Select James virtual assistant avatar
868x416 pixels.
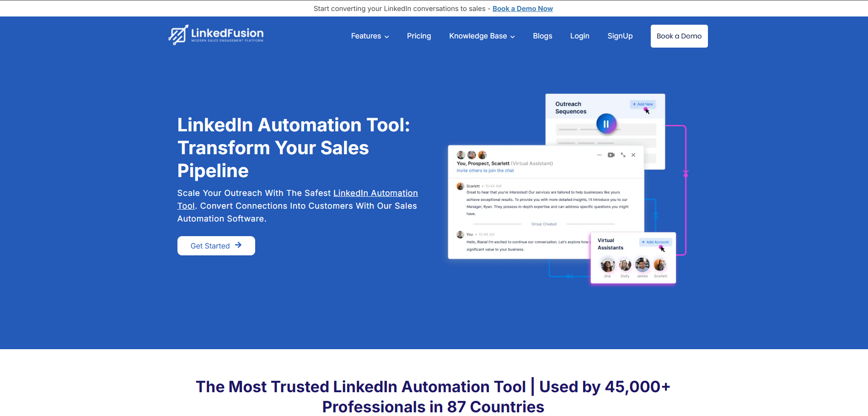pyautogui.click(x=643, y=265)
